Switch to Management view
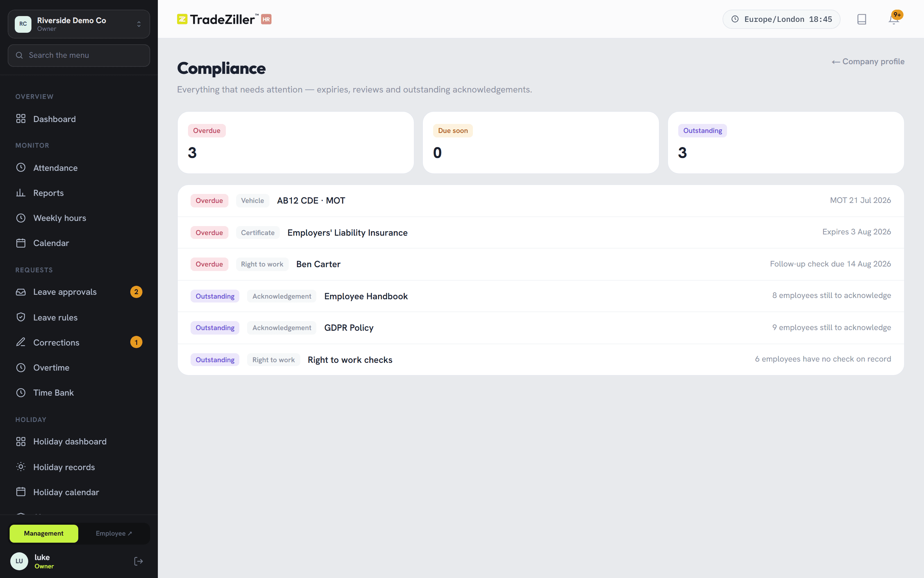The height and width of the screenshot is (578, 924). point(44,533)
